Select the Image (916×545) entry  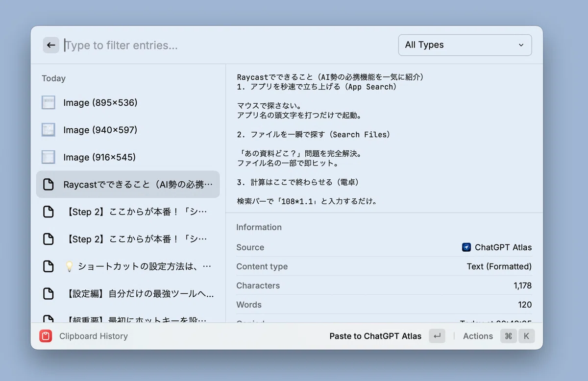[x=127, y=157]
